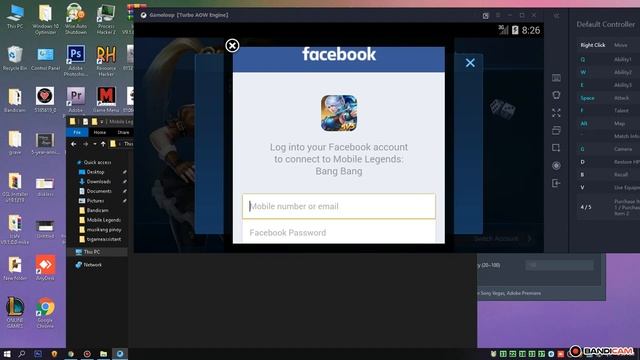
Task: Open Documents in the File Explorer Quick access list
Action: pyautogui.click(x=99, y=191)
